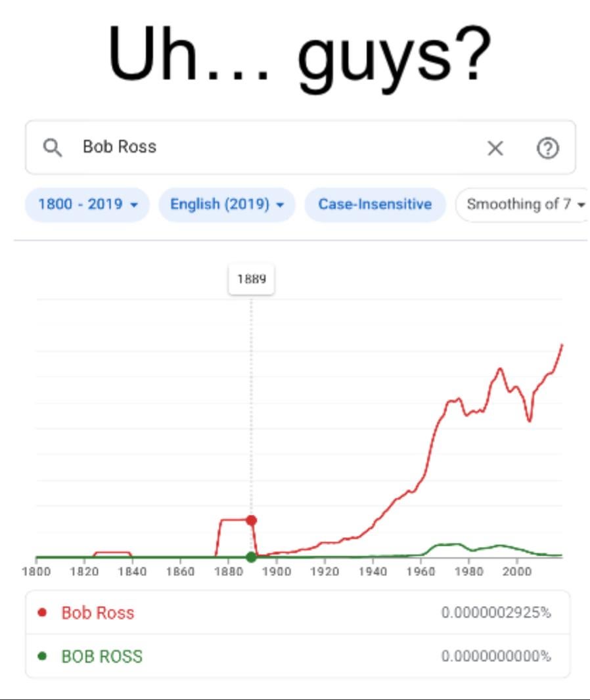Click the search magnifier icon
Viewport: 590px width, 700px height.
pyautogui.click(x=53, y=147)
